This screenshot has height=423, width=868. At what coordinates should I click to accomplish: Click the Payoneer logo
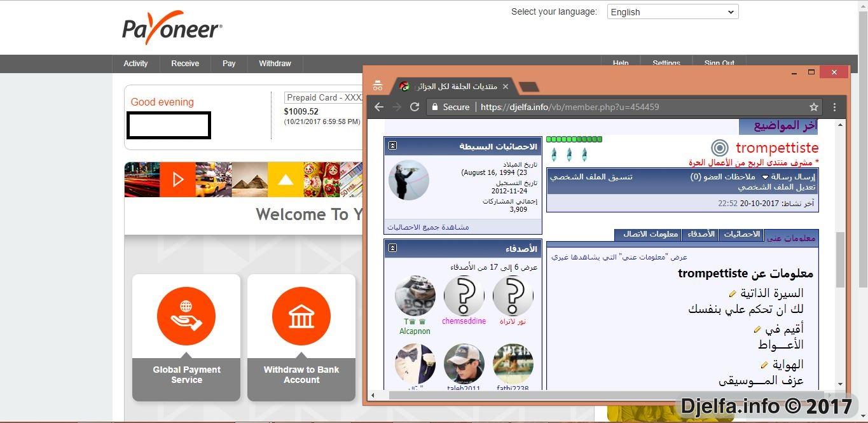(x=172, y=28)
